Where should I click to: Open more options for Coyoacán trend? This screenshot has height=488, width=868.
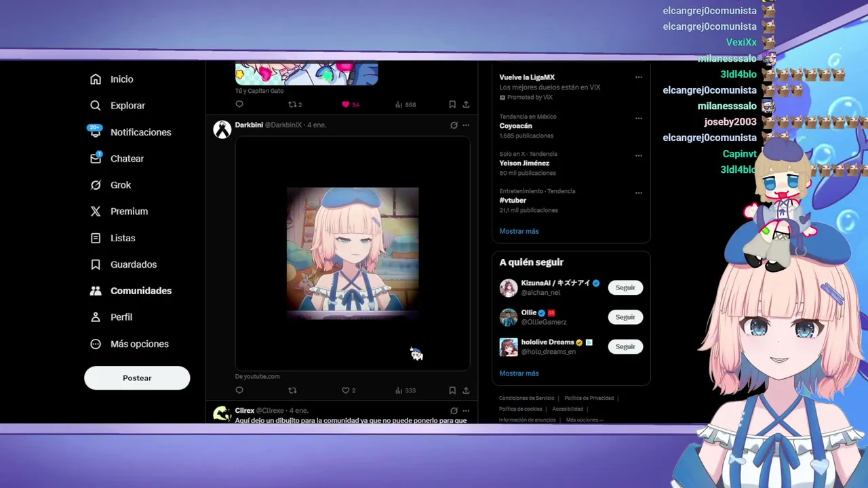(638, 119)
